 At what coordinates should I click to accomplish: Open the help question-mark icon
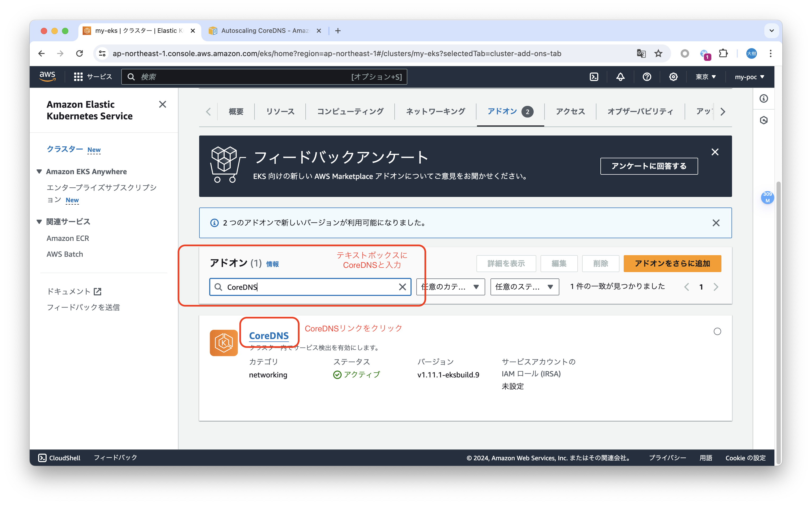(x=647, y=76)
